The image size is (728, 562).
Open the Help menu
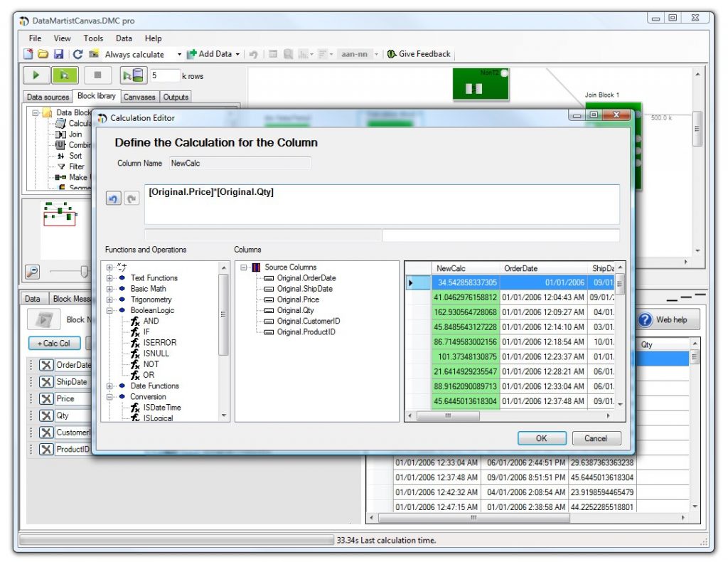[154, 38]
